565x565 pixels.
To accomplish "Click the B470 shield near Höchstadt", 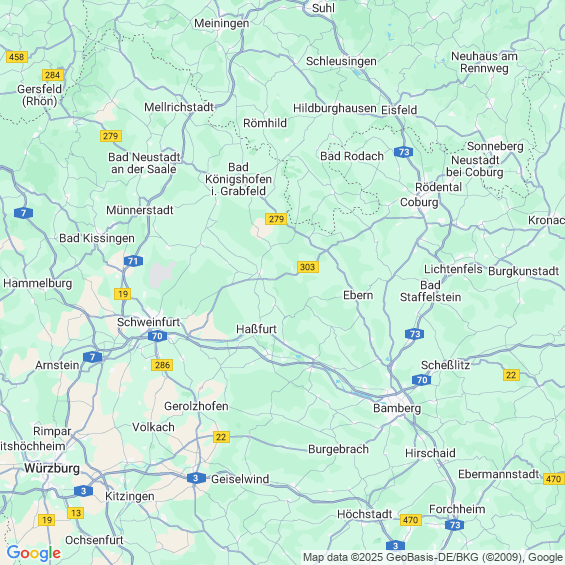I will (411, 520).
